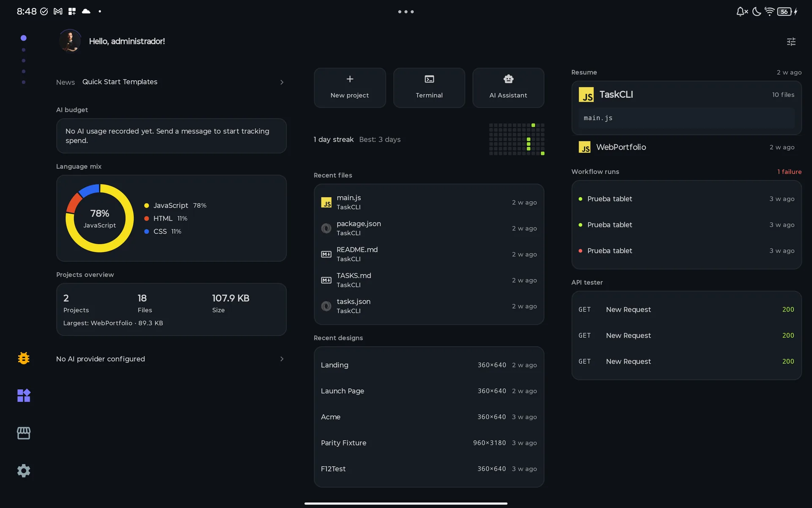The image size is (812, 508).
Task: Tap the Wi-Fi icon in status bar
Action: coord(770,11)
